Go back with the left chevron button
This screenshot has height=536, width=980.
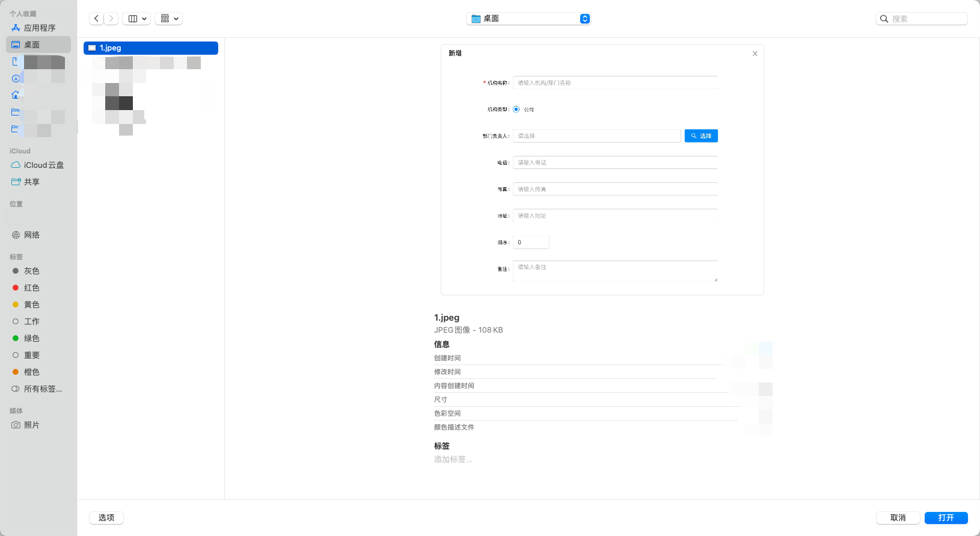(x=96, y=19)
